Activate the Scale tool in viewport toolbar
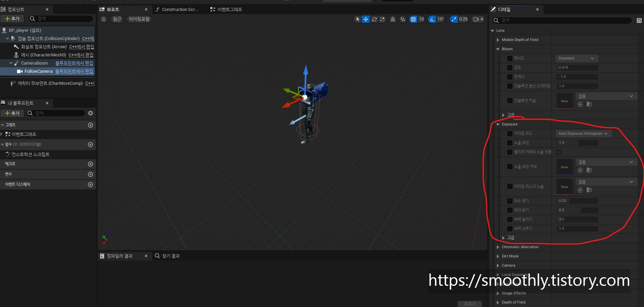 tap(382, 19)
